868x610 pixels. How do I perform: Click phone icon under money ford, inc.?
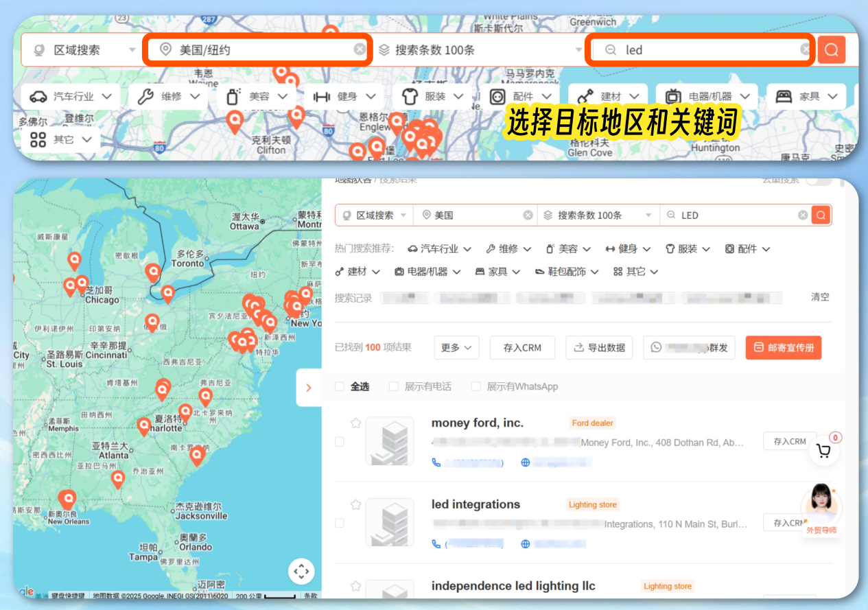click(436, 462)
